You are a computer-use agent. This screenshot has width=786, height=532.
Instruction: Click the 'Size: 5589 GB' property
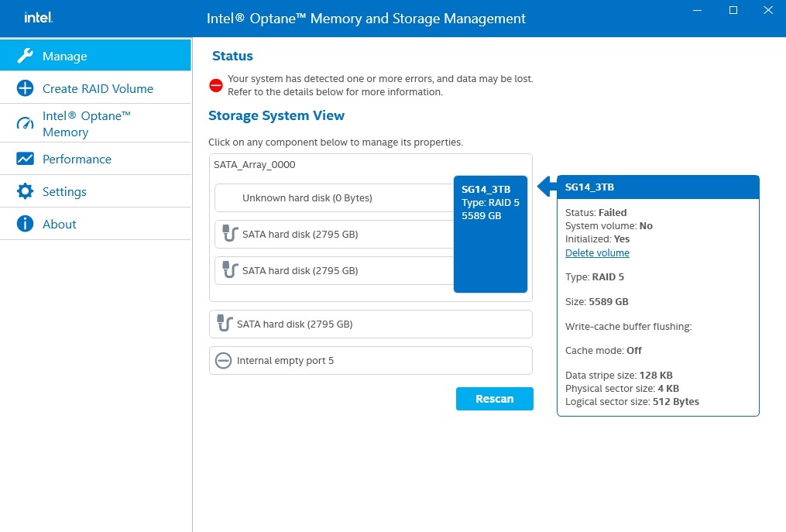click(596, 302)
